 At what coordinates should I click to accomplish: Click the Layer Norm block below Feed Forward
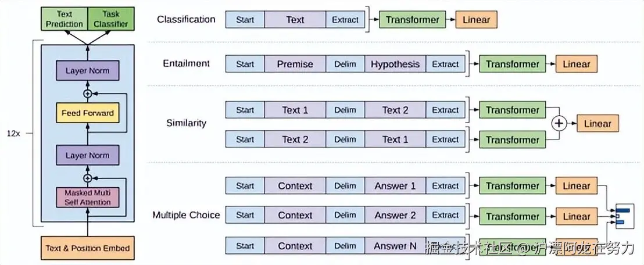click(x=88, y=156)
